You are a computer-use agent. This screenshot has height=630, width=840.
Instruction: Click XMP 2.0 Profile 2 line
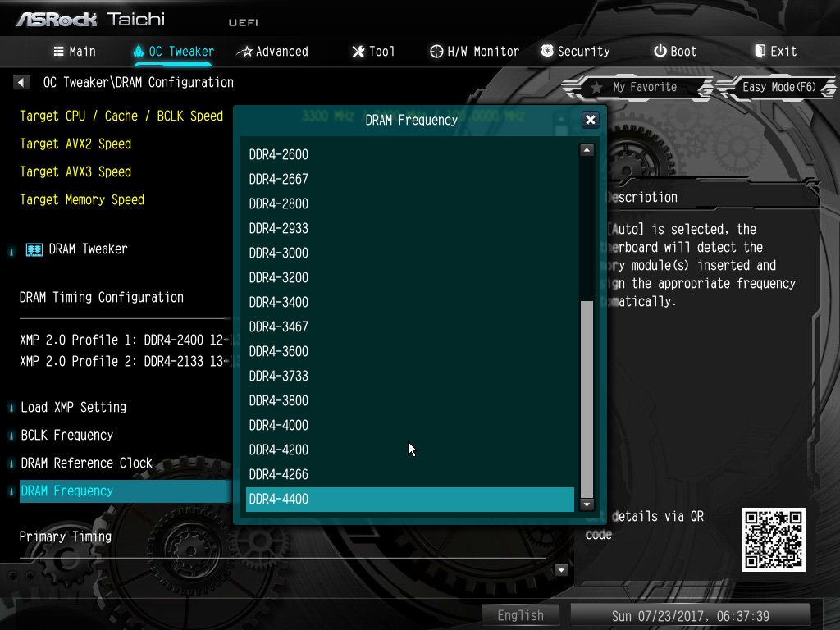[125, 362]
